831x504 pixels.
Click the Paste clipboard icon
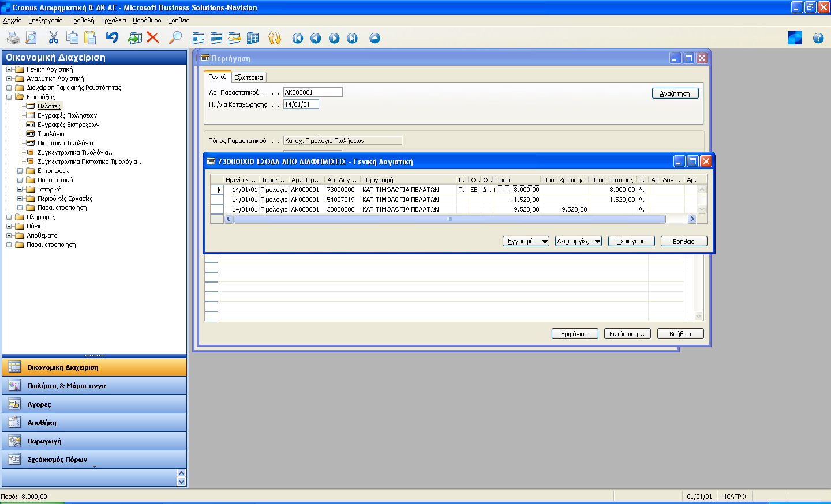pyautogui.click(x=90, y=38)
